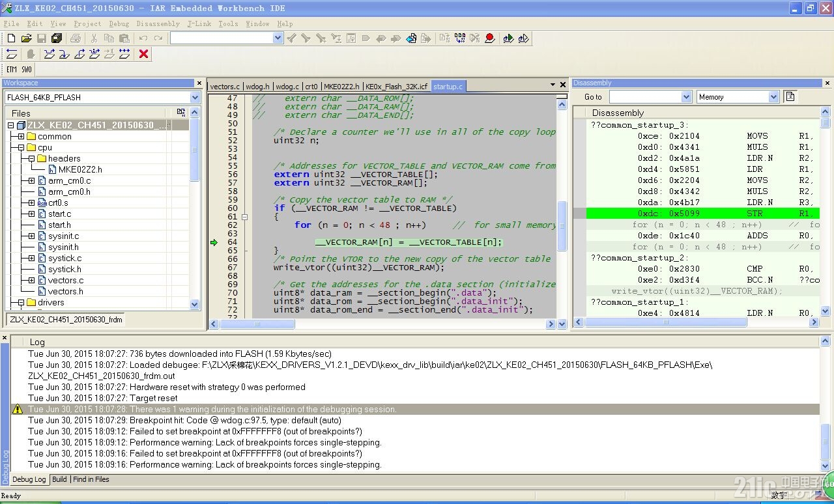Click the Step Over debug icon

tap(50, 54)
